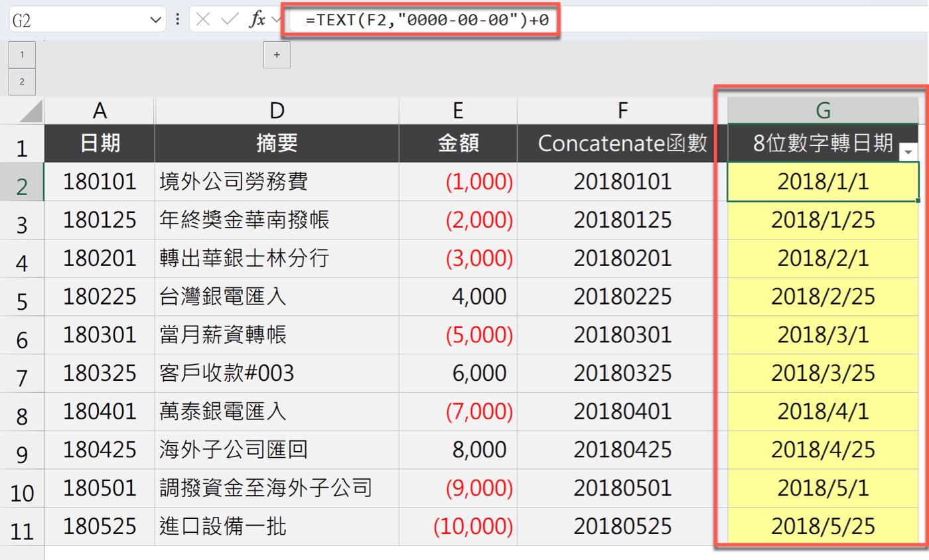Select cell containing 當月薪資轉帳

click(277, 335)
